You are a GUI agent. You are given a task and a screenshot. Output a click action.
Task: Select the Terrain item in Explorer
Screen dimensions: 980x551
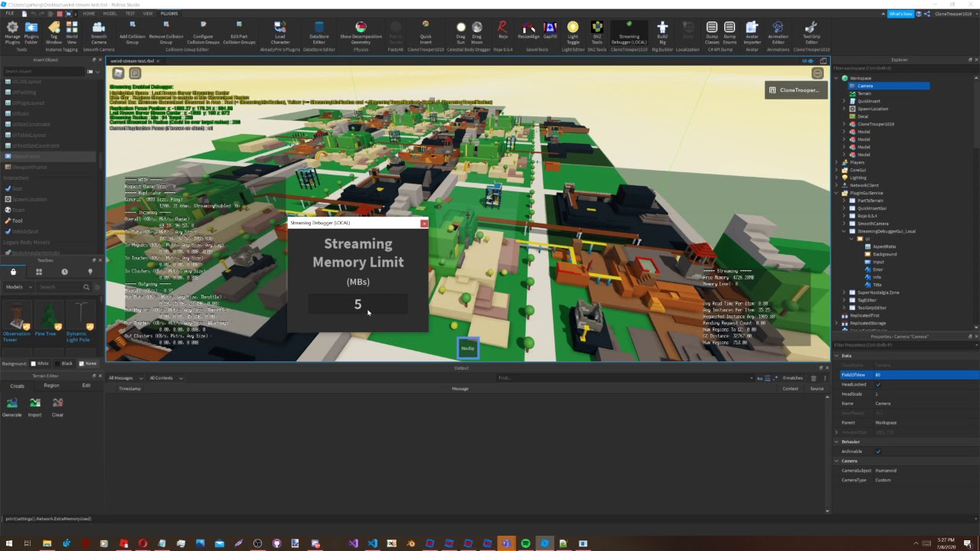pyautogui.click(x=864, y=93)
